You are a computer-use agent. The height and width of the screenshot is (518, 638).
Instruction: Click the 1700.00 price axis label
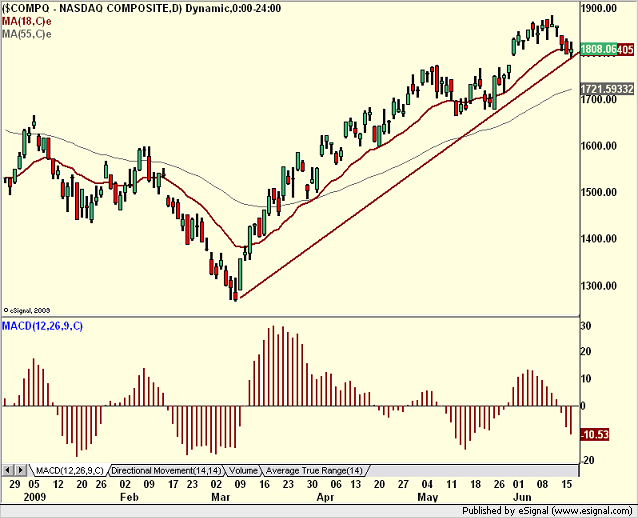599,99
